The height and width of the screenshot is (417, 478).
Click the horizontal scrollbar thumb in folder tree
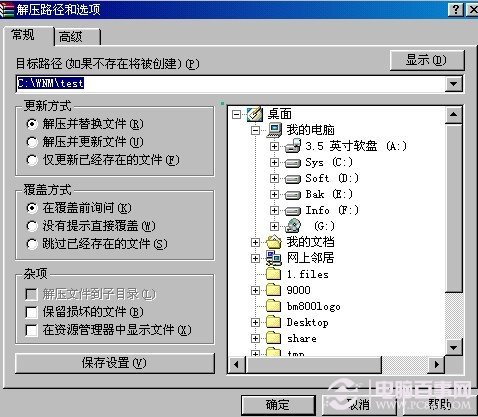[313, 364]
